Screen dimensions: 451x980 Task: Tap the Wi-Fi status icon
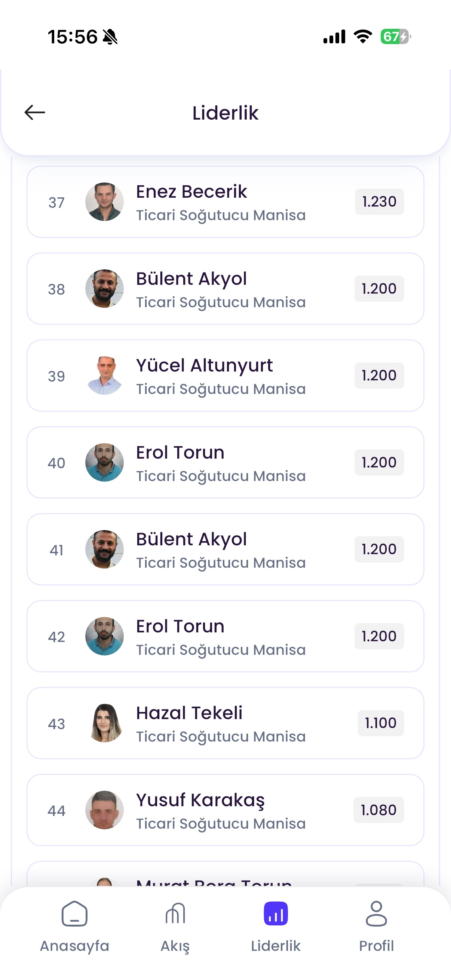click(363, 37)
